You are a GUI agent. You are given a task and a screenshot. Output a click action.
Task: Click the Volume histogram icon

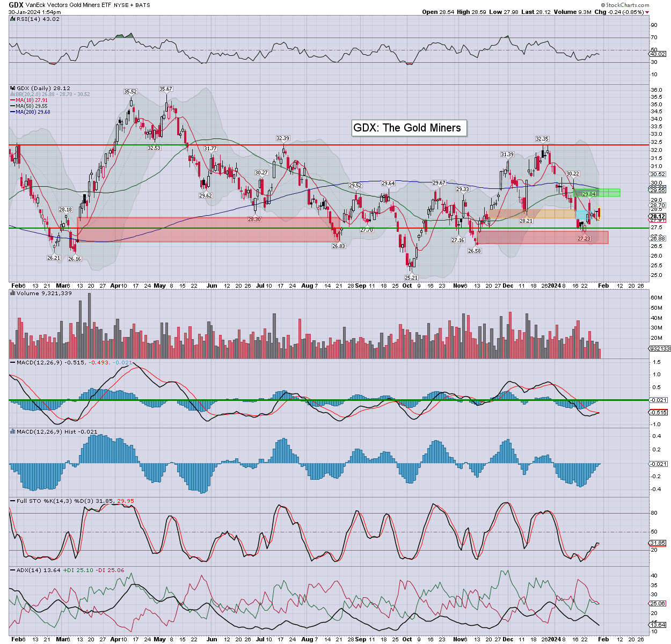click(13, 294)
